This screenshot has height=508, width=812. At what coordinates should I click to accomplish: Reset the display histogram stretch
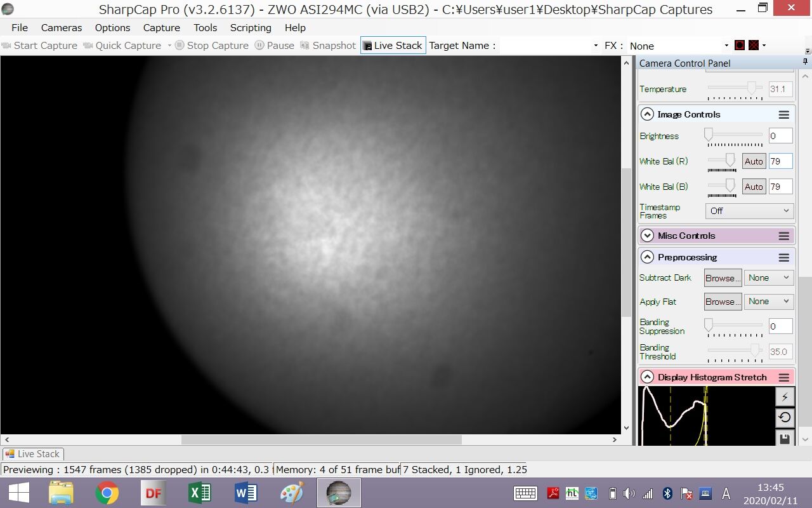tap(785, 417)
